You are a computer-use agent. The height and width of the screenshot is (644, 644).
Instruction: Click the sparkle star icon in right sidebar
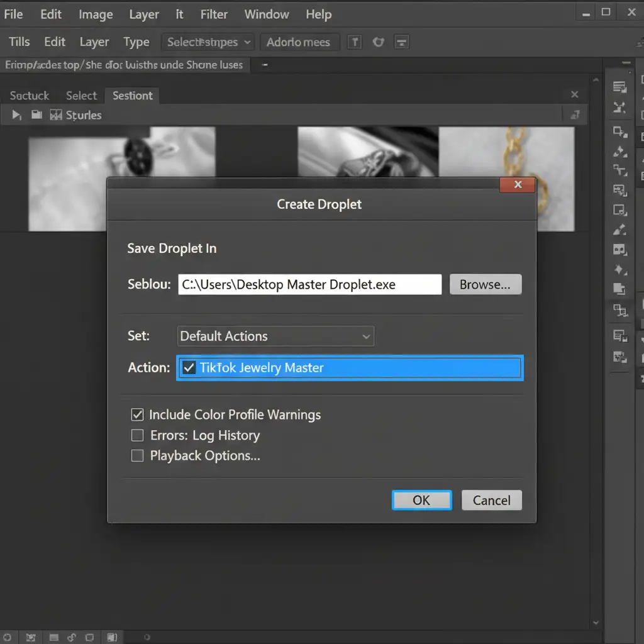(x=619, y=270)
